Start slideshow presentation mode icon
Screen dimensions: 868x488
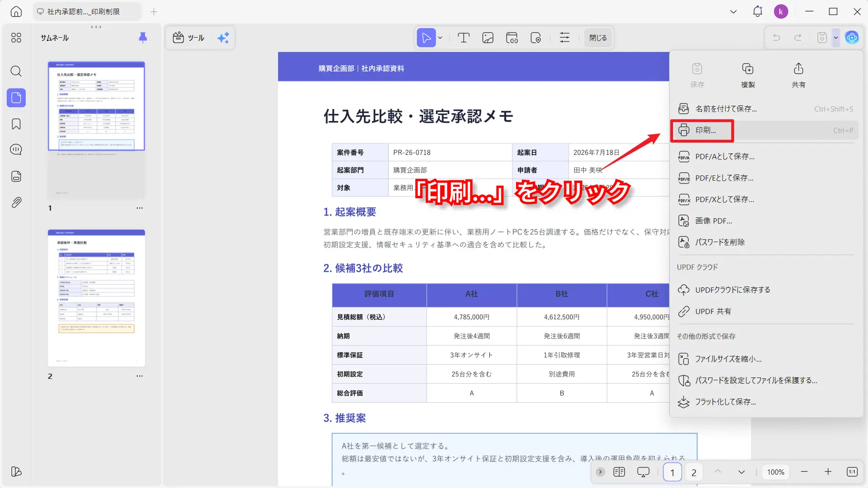tap(643, 472)
